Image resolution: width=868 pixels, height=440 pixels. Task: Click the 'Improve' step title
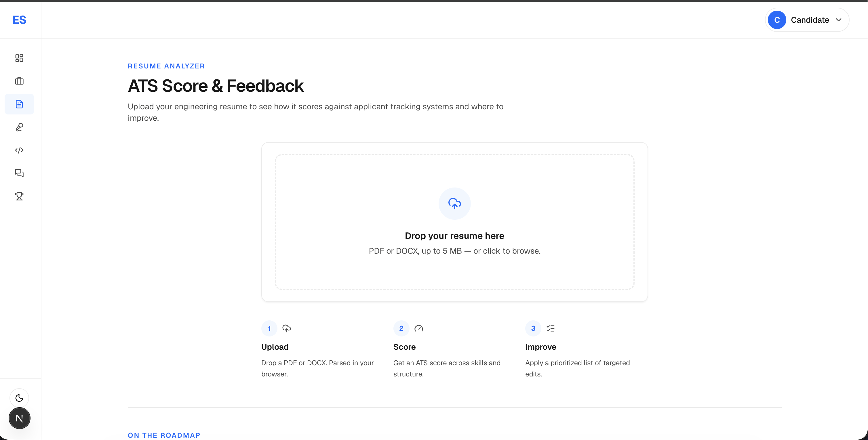[x=540, y=347]
